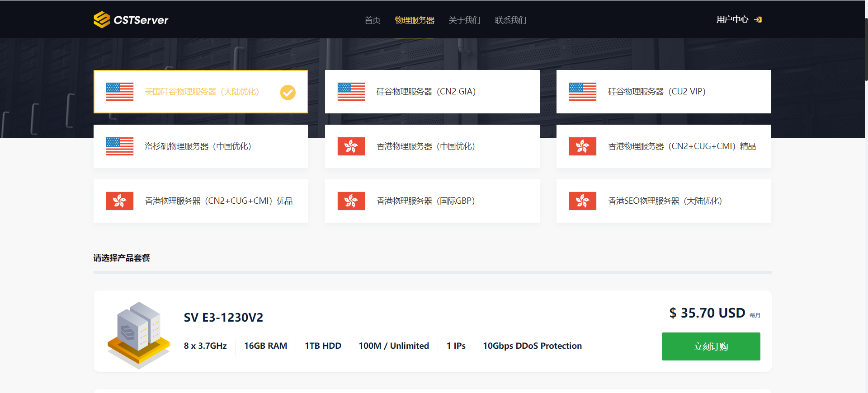Select 洛杉矶物理服务器 (中国优化) card
The image size is (868, 393).
201,146
